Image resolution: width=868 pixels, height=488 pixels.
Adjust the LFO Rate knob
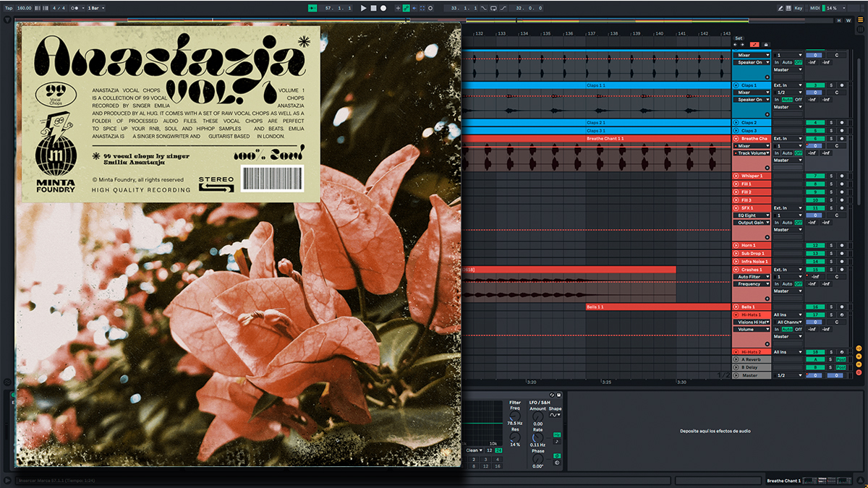537,437
